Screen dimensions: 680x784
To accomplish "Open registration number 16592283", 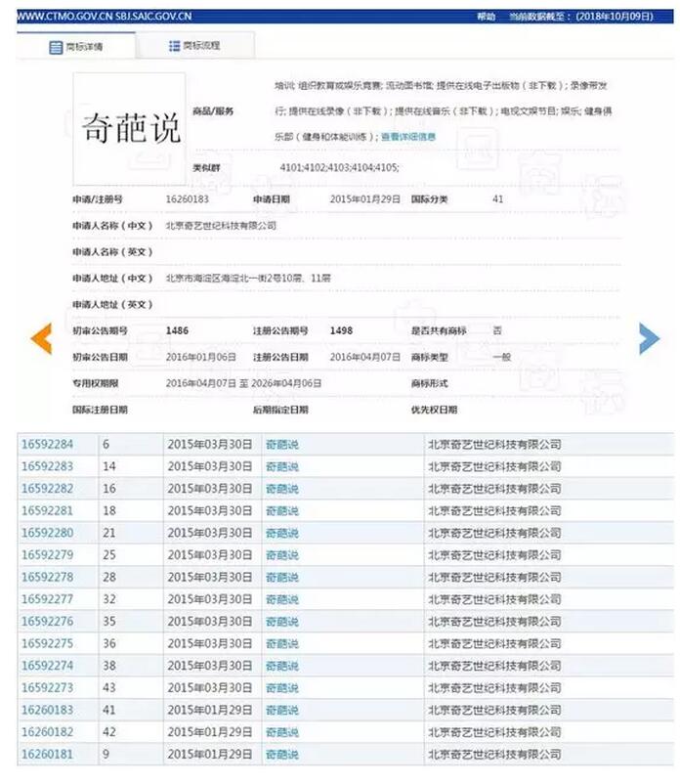I will (x=48, y=466).
